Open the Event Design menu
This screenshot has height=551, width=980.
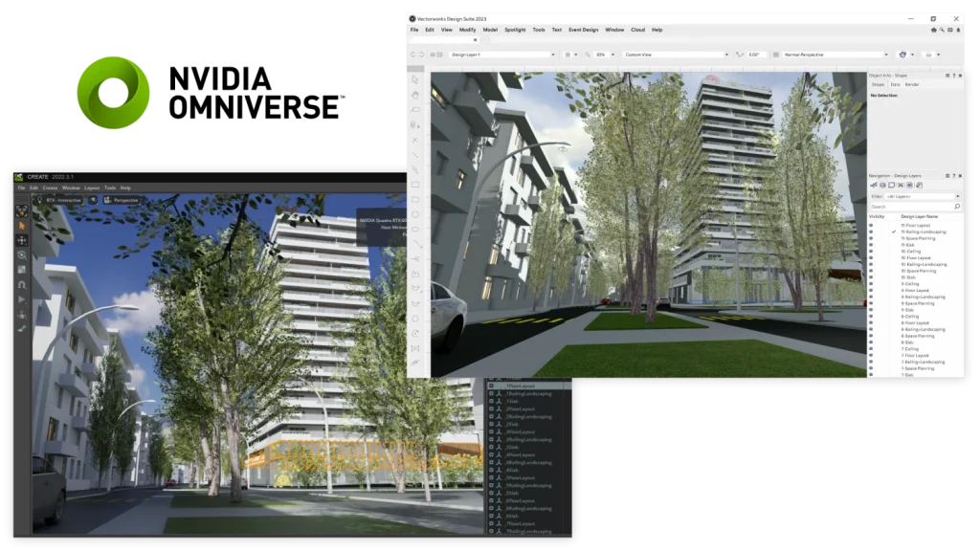pos(583,30)
